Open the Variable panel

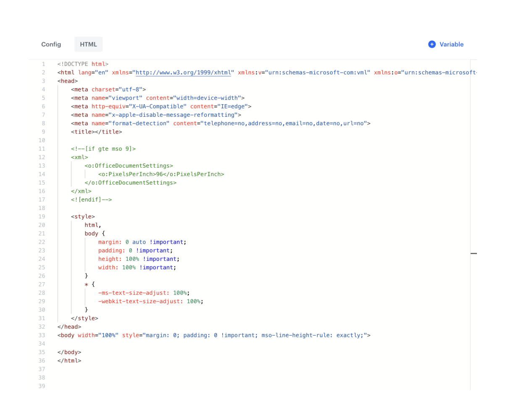tap(451, 44)
